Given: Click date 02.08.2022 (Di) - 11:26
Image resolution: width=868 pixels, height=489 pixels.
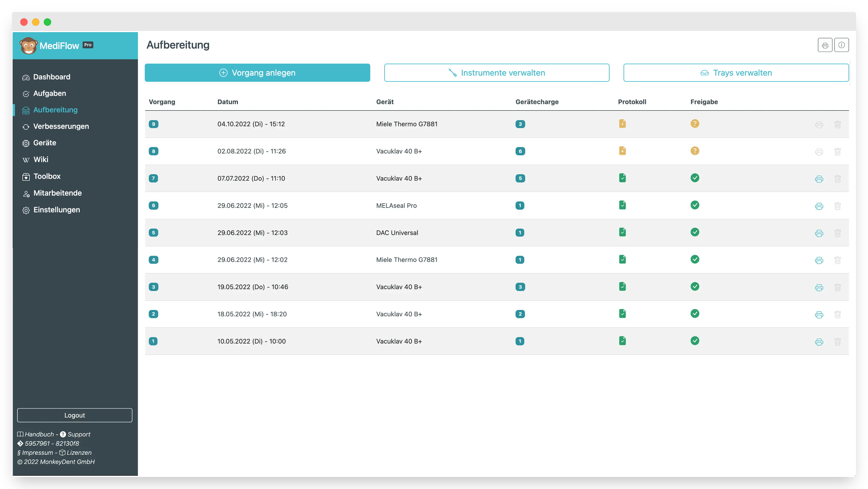Looking at the screenshot, I should pyautogui.click(x=251, y=151).
